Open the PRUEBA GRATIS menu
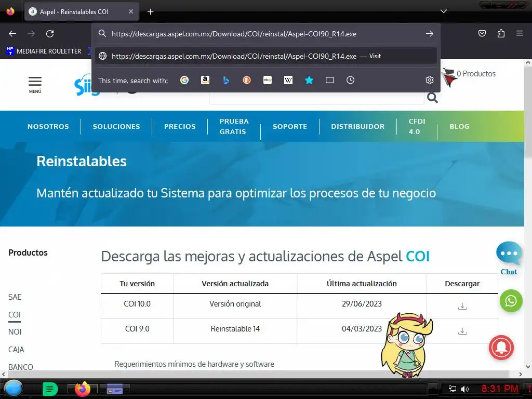 [x=234, y=127]
